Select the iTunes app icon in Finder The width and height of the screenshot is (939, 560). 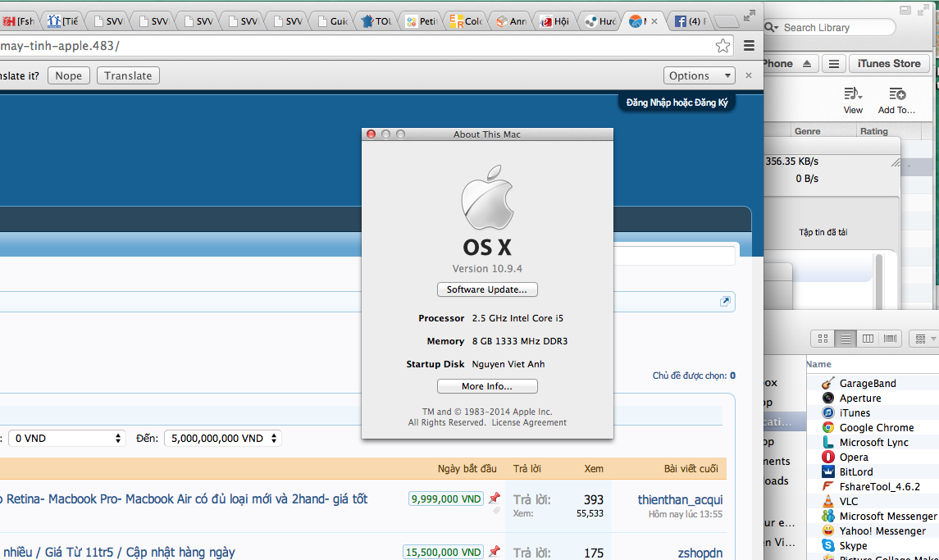(828, 412)
